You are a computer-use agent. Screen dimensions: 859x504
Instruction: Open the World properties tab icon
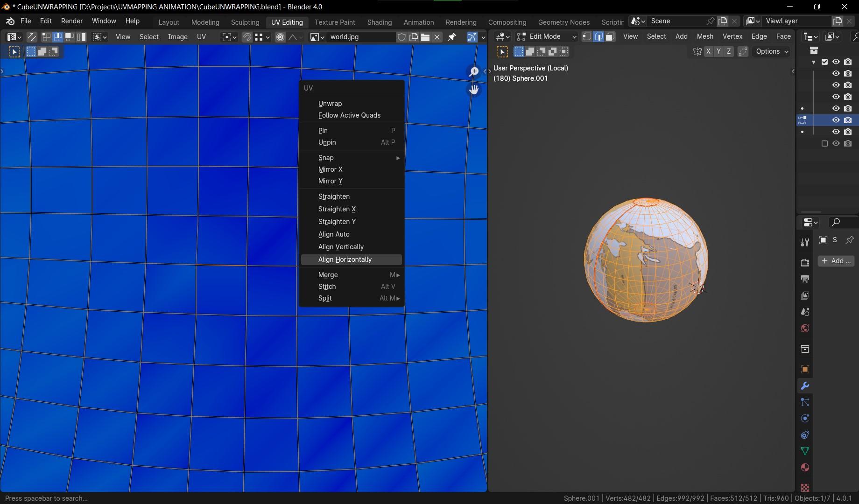[x=805, y=329]
